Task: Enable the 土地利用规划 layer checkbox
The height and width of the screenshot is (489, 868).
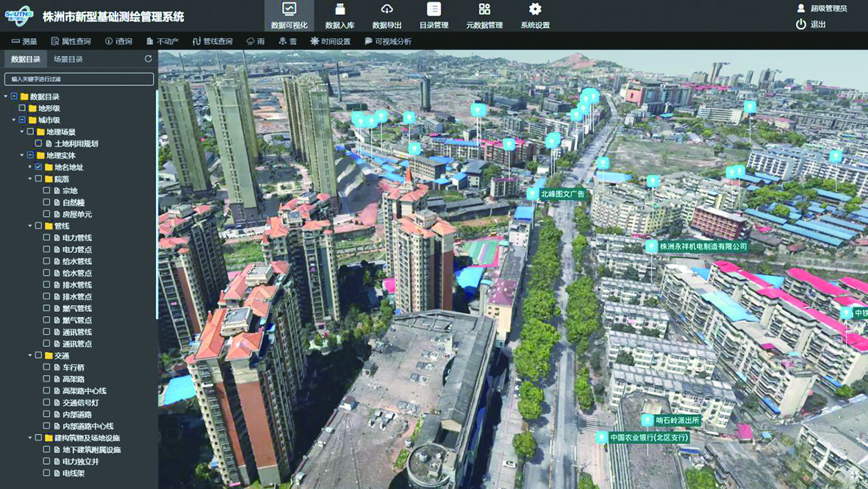Action: (x=39, y=143)
